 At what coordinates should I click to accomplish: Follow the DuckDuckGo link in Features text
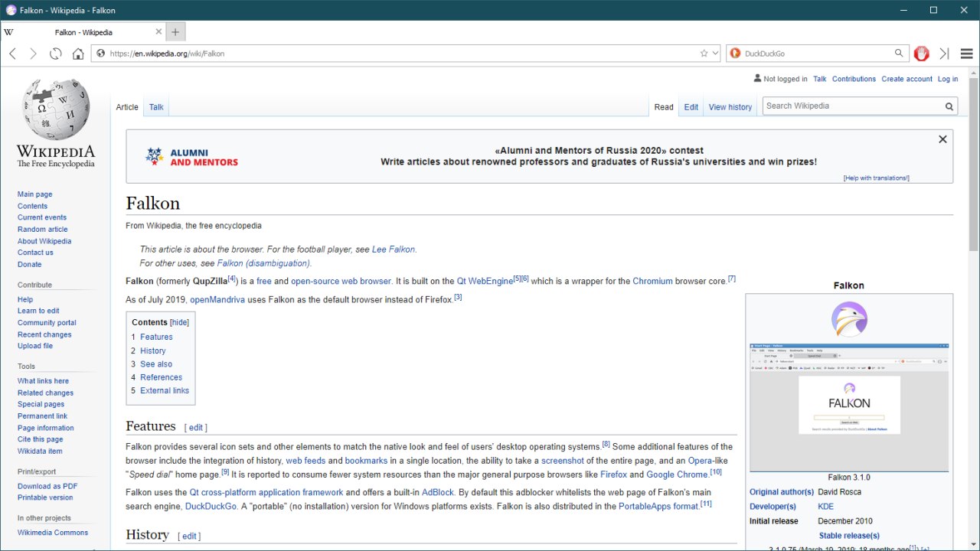211,507
